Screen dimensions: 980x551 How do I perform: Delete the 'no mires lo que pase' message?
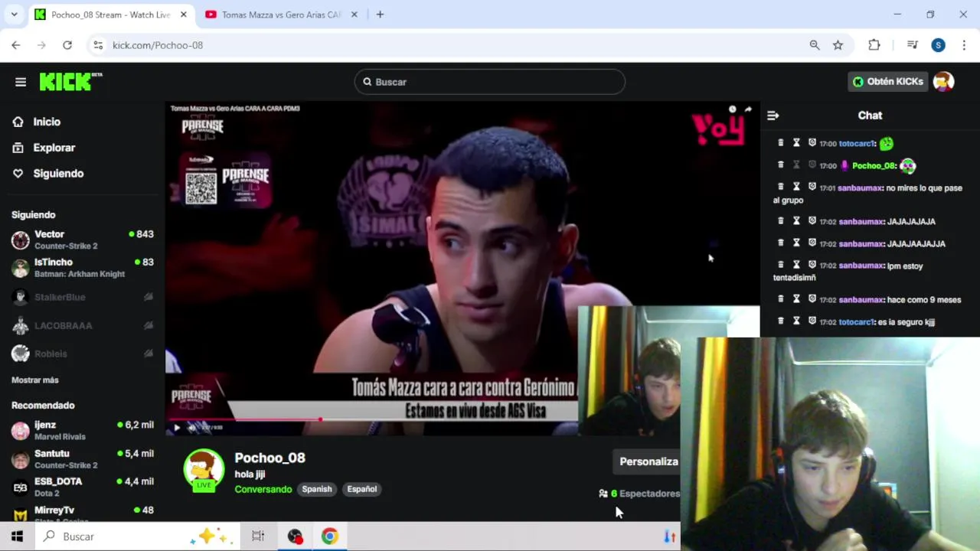(780, 187)
